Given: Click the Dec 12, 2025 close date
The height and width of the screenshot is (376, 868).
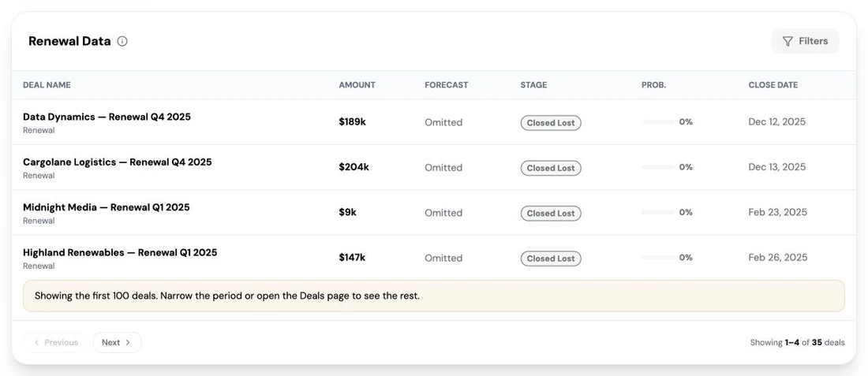Looking at the screenshot, I should click(777, 122).
